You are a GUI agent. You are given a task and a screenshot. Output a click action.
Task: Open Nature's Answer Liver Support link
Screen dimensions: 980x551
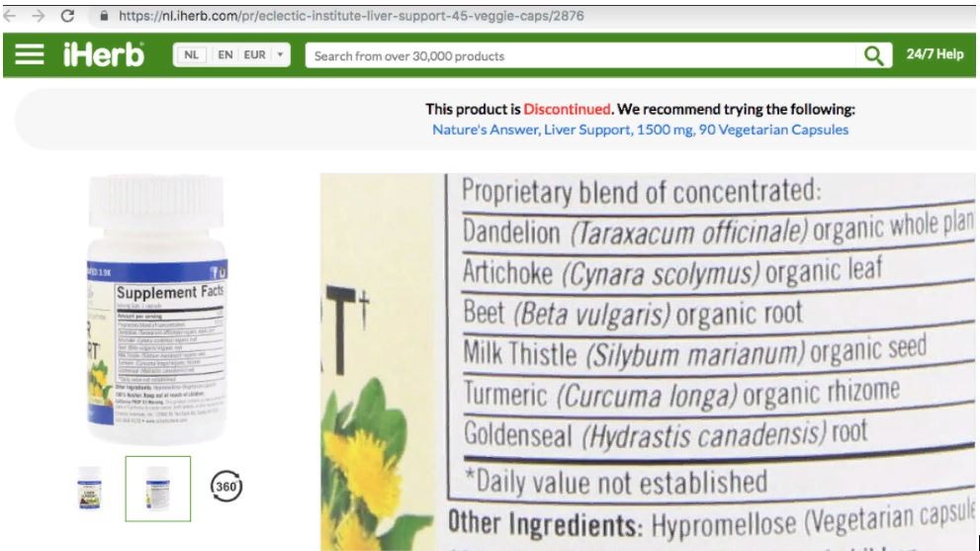pyautogui.click(x=640, y=130)
